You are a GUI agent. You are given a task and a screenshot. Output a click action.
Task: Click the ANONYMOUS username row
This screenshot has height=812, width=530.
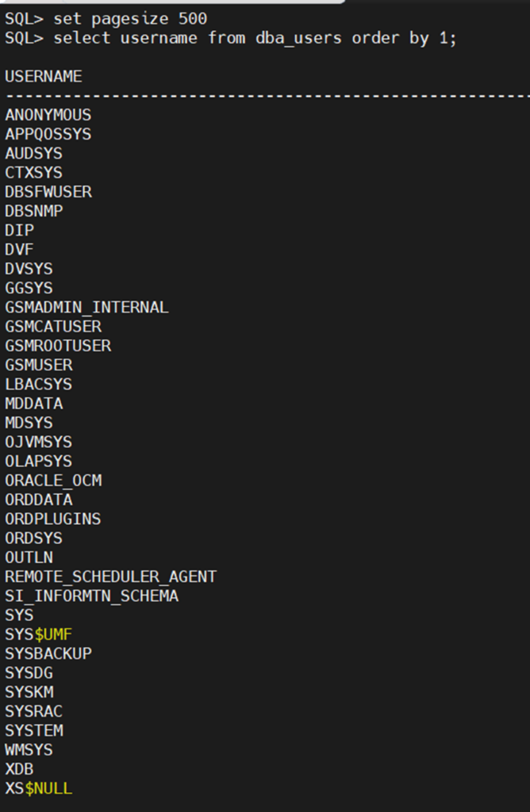48,115
